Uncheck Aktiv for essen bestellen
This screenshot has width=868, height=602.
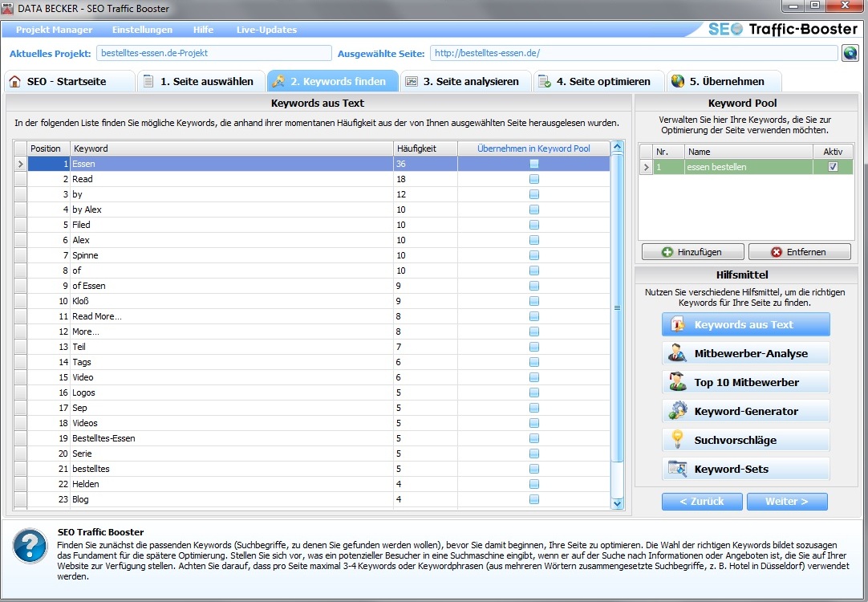click(x=833, y=167)
